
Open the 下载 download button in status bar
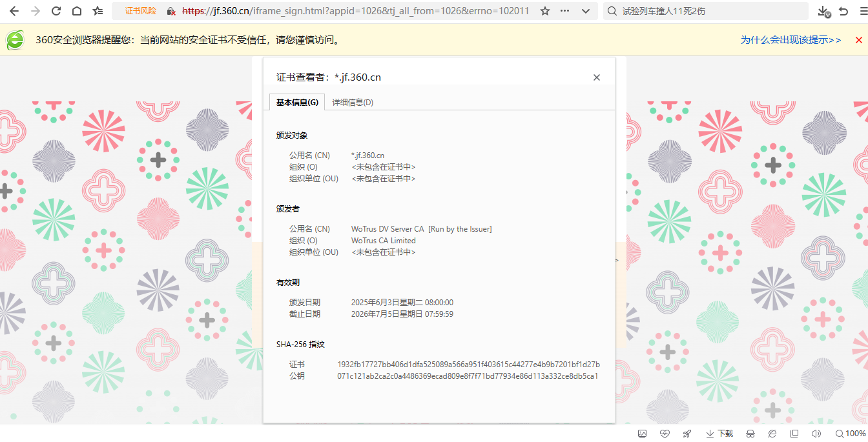[x=719, y=434]
